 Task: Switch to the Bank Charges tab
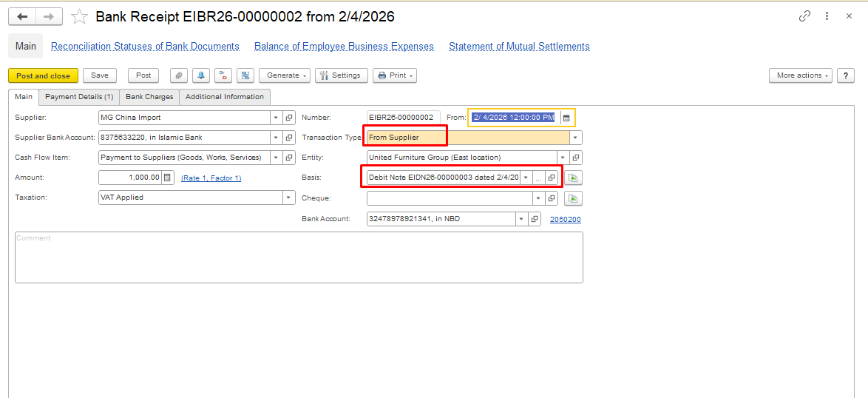click(x=149, y=97)
